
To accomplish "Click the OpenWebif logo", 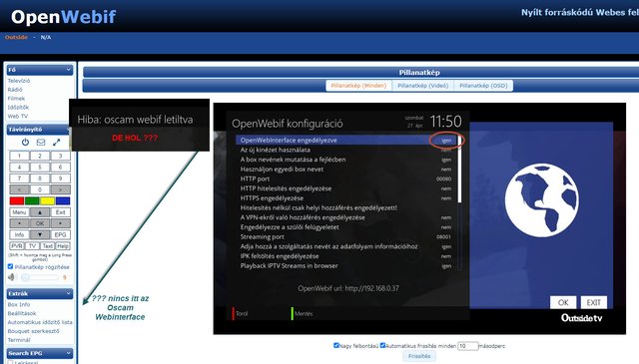I will pos(64,17).
